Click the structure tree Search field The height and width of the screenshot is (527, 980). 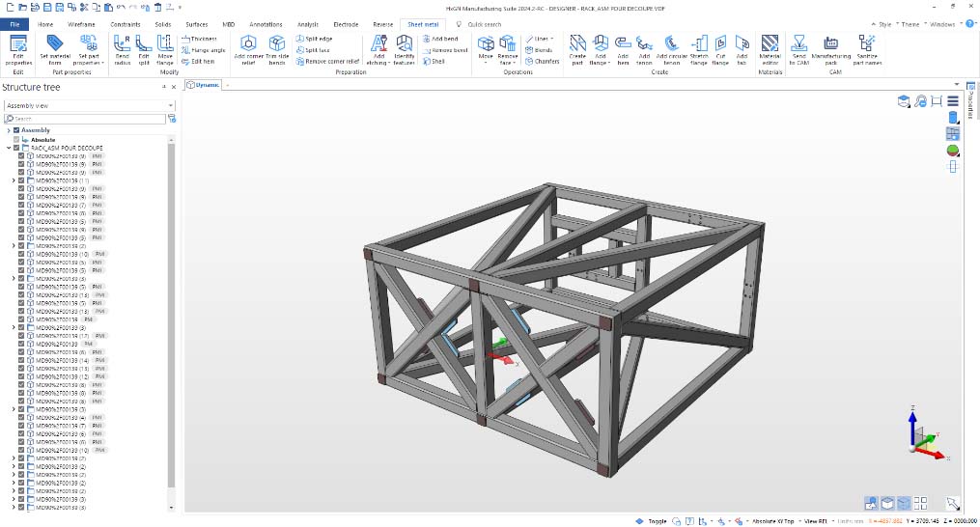tap(85, 118)
